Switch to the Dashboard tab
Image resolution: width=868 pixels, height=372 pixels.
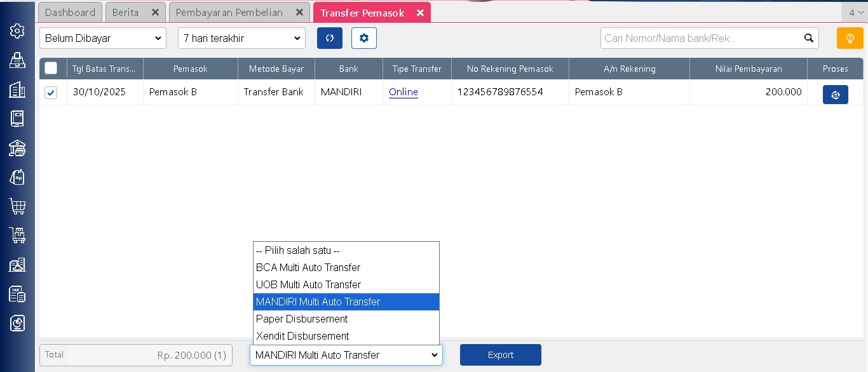[70, 13]
